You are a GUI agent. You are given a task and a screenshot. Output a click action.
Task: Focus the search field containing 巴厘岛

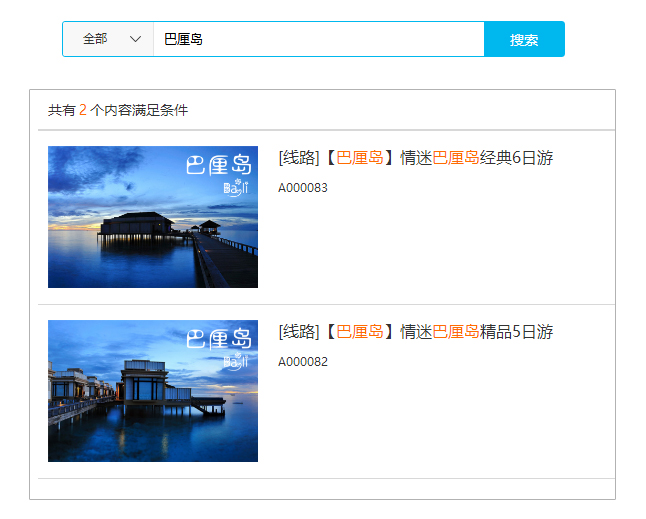click(318, 39)
